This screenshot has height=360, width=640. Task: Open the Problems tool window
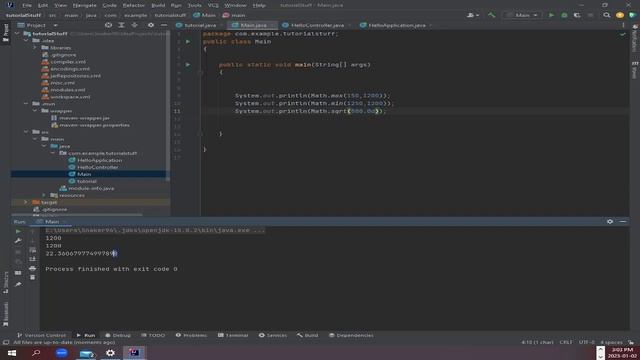point(191,335)
